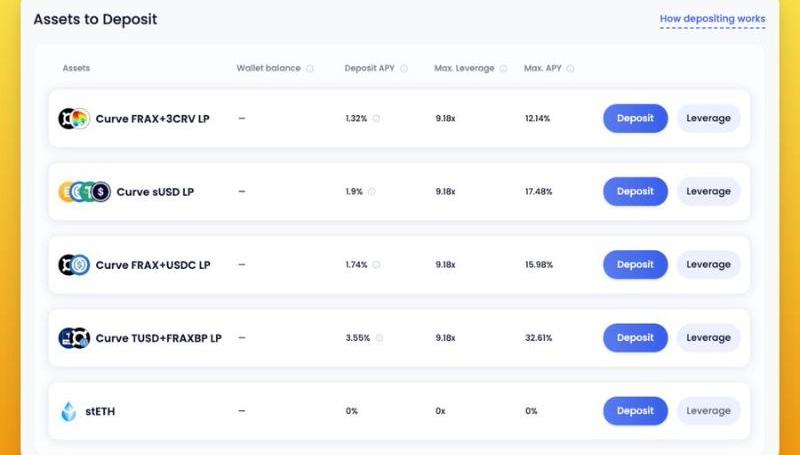Click Deposit for Curve sUSD LP
800x455 pixels.
[x=635, y=191]
